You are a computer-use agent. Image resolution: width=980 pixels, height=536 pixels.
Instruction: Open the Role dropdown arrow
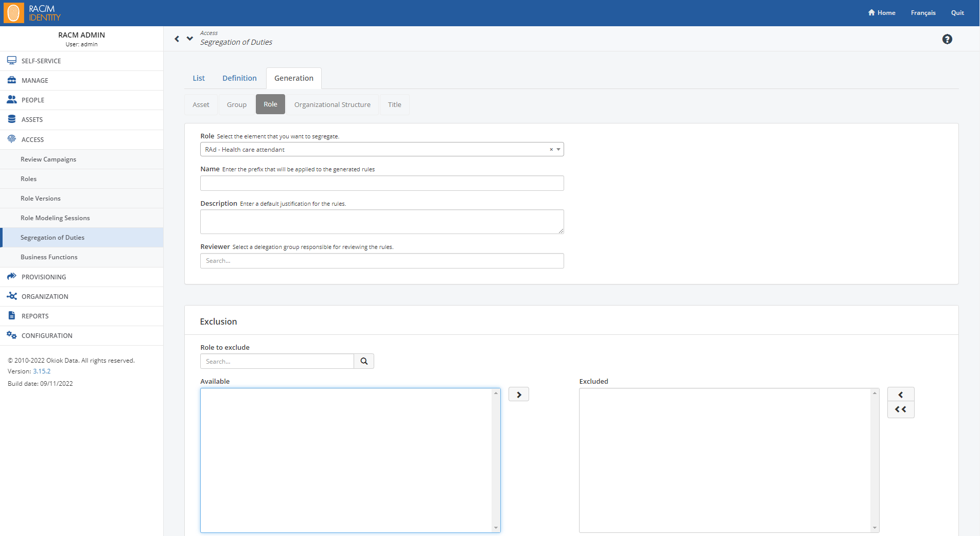pos(558,150)
